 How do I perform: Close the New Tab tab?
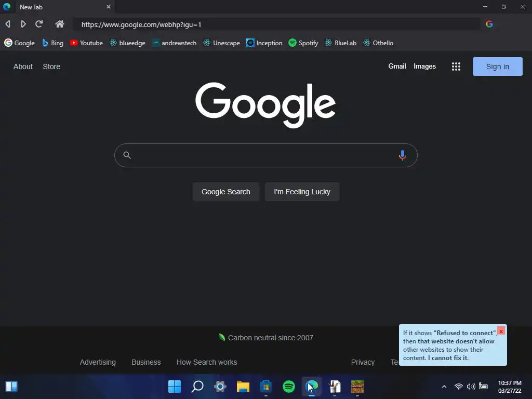[x=109, y=7]
